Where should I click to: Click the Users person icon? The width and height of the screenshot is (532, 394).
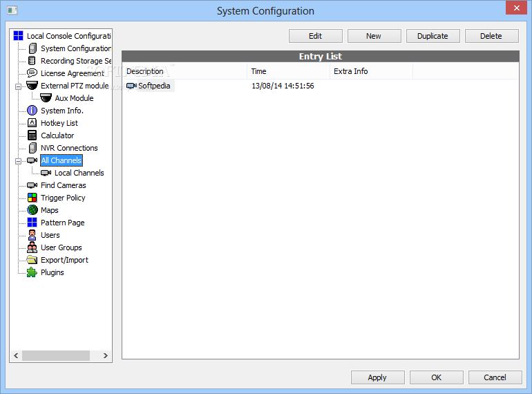32,235
